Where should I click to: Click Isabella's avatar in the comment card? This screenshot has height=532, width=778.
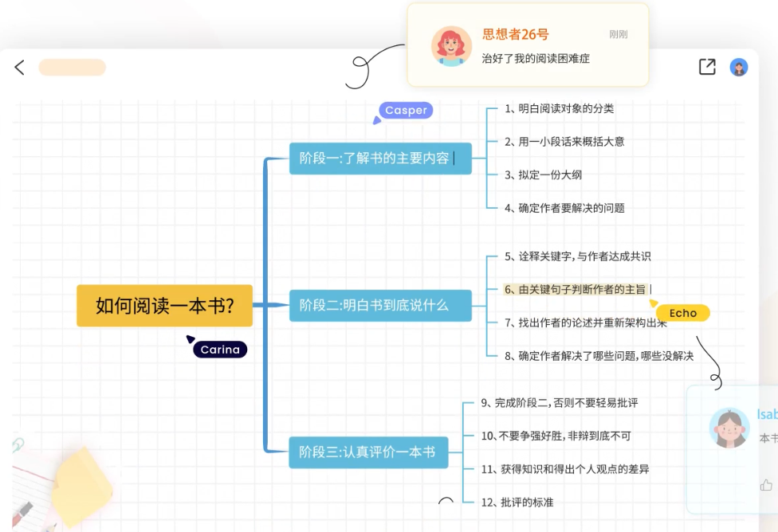[729, 428]
